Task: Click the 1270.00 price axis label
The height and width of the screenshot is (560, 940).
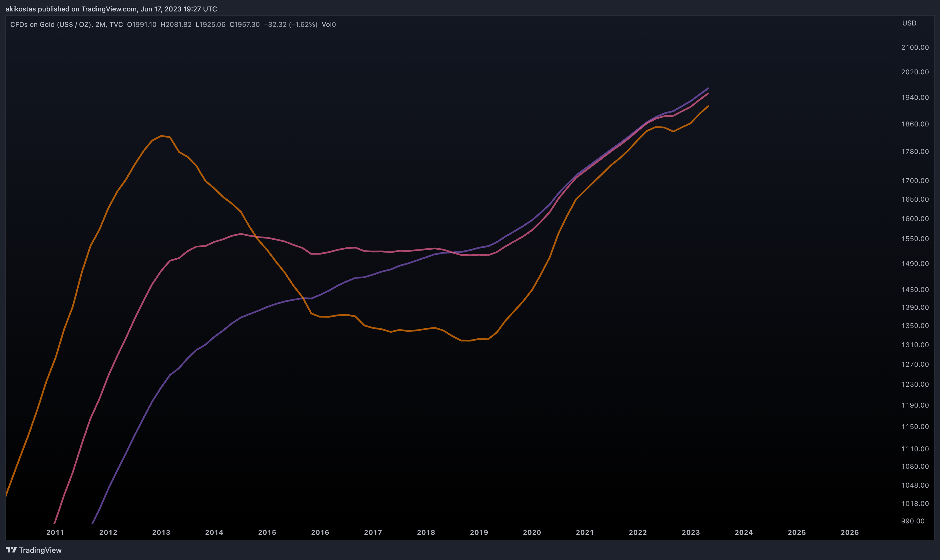Action: click(x=915, y=364)
